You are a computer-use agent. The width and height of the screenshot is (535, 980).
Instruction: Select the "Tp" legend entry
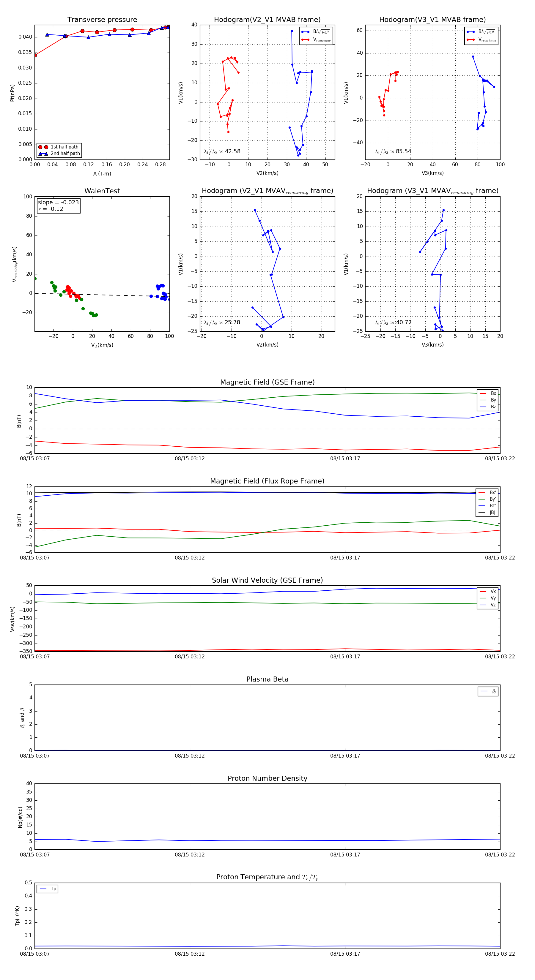[48, 889]
